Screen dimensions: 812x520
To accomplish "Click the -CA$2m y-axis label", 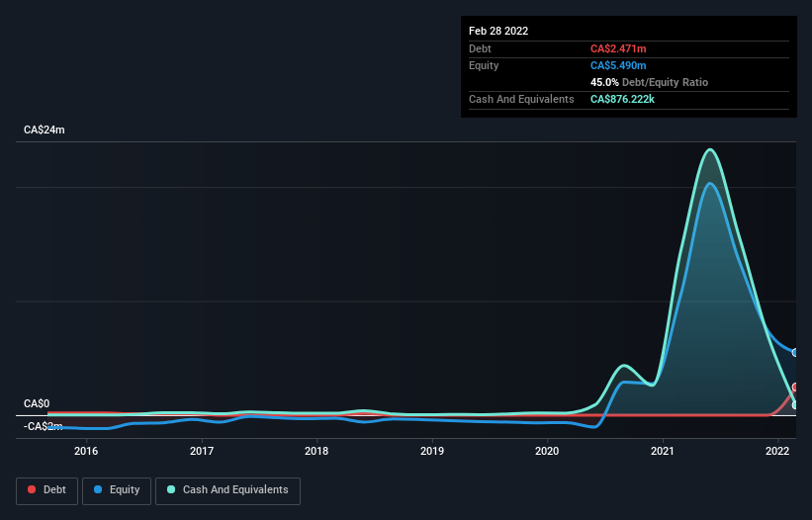I will 43,426.
